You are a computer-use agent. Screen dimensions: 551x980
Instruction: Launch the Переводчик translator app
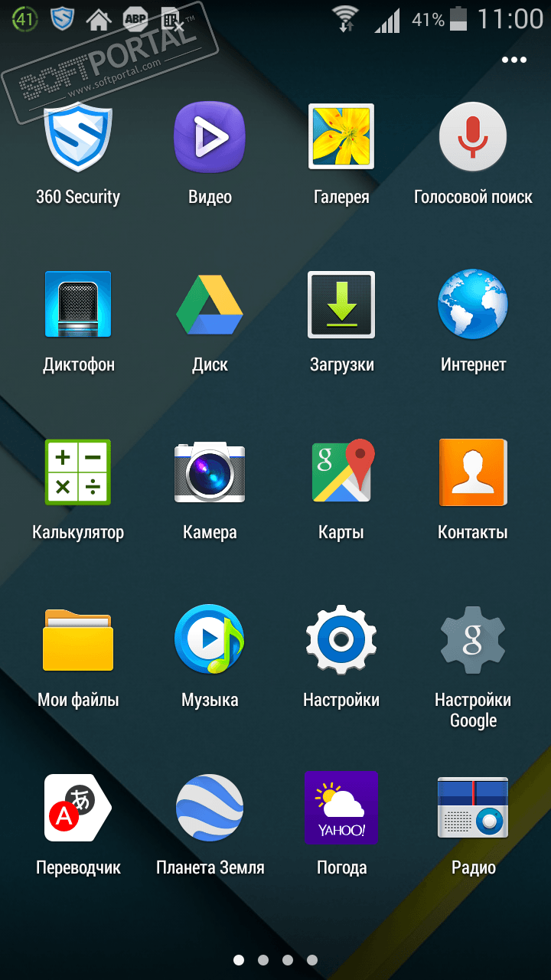(78, 808)
